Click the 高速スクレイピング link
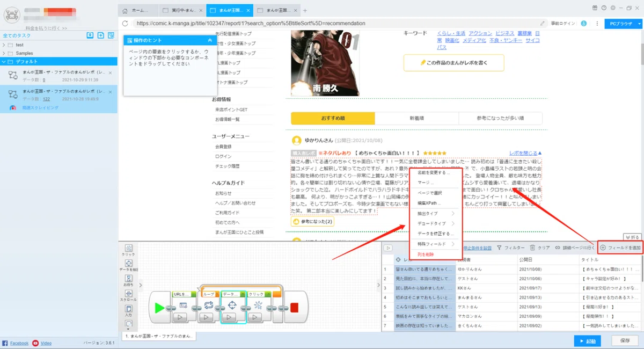644x349 pixels. [40, 108]
